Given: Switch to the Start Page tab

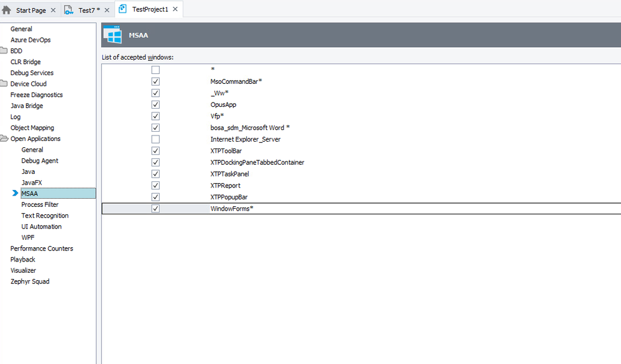Looking at the screenshot, I should click(x=31, y=10).
